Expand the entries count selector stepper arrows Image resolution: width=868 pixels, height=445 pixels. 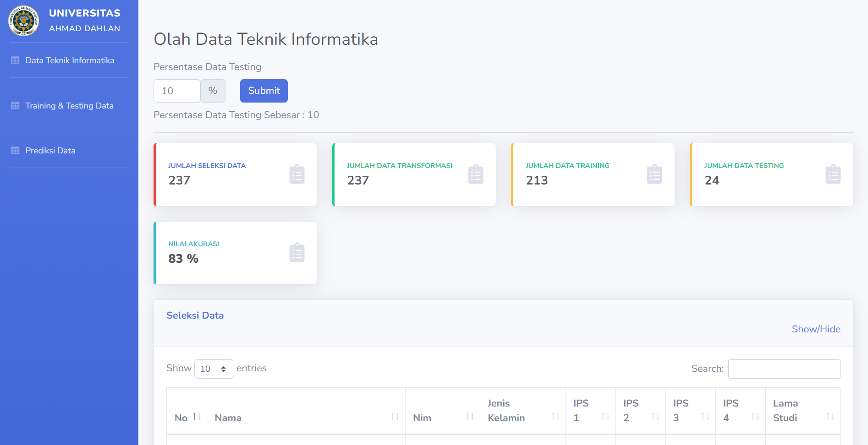click(224, 369)
